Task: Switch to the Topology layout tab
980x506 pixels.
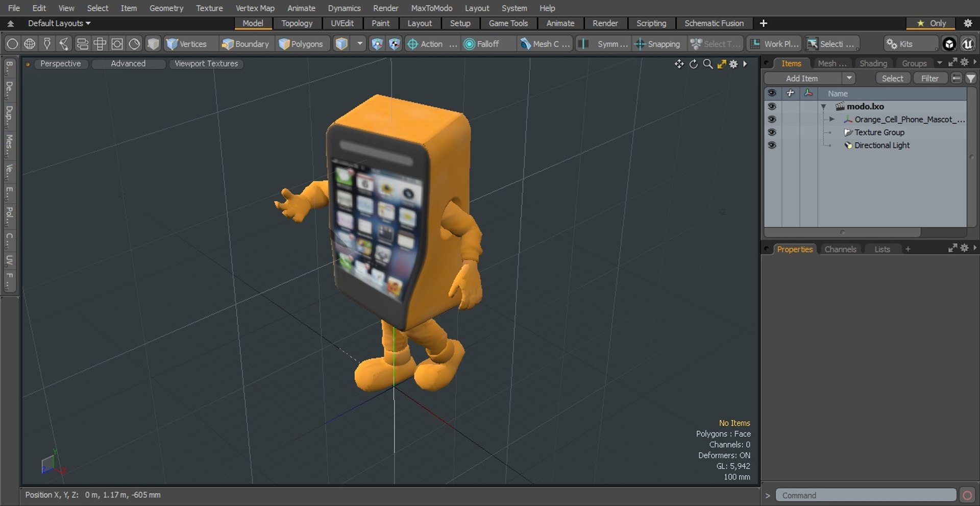Action: tap(297, 23)
